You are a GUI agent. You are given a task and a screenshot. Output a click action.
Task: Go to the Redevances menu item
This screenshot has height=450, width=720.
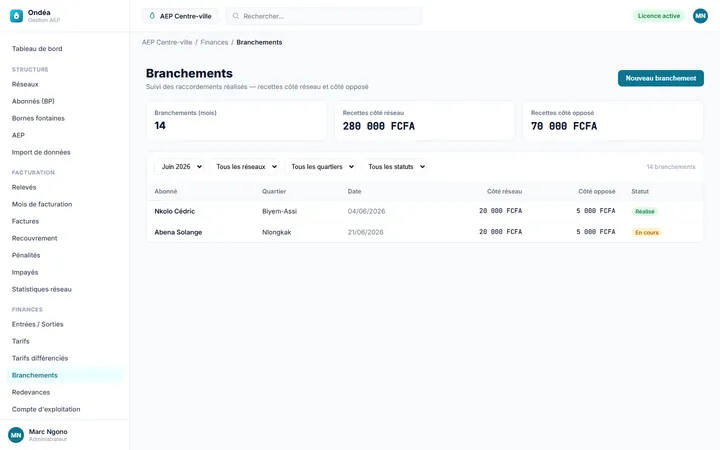[x=31, y=392]
